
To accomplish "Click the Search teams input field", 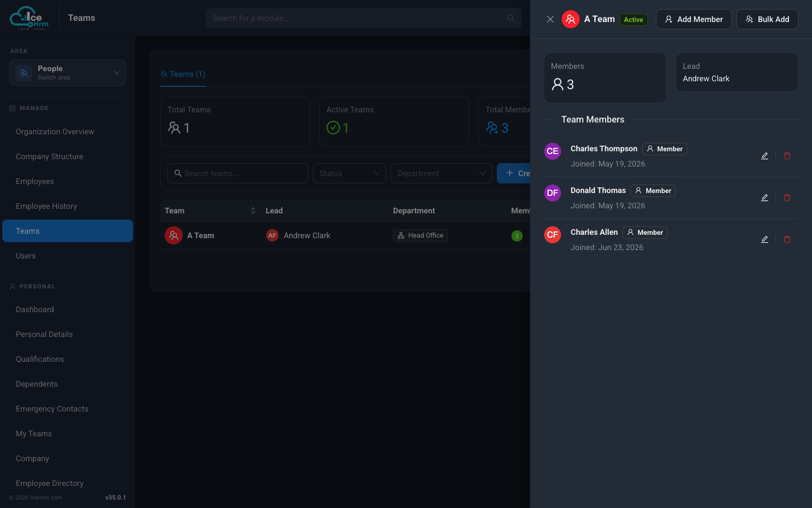I will [238, 173].
